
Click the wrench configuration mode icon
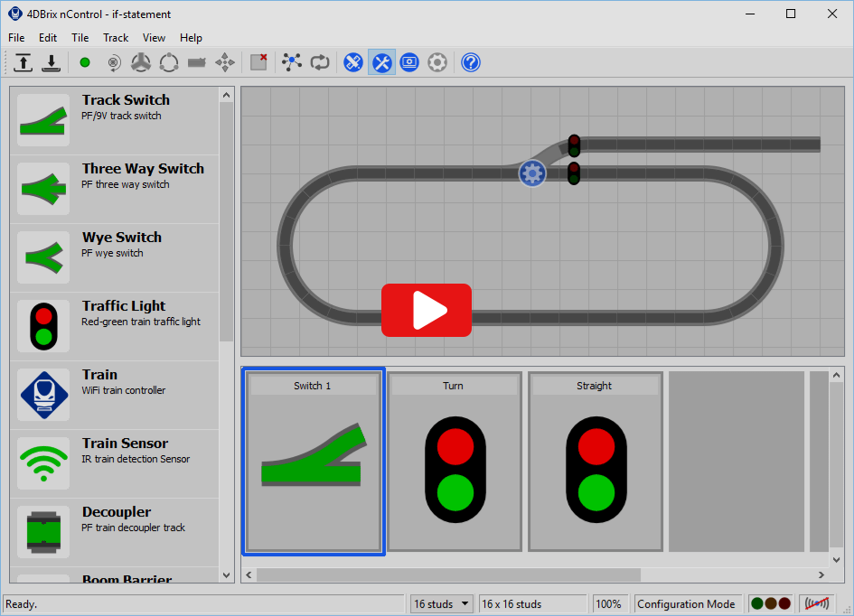(381, 62)
